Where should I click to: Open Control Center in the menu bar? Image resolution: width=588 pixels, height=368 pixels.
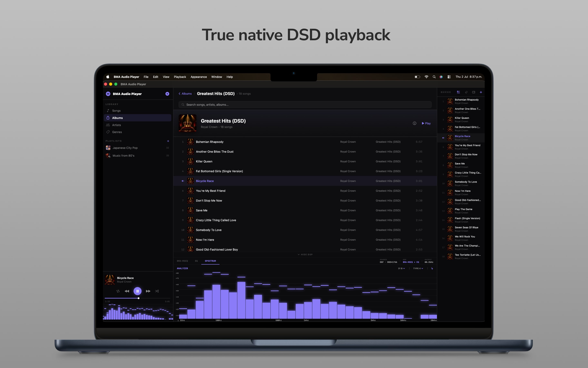pyautogui.click(x=449, y=77)
